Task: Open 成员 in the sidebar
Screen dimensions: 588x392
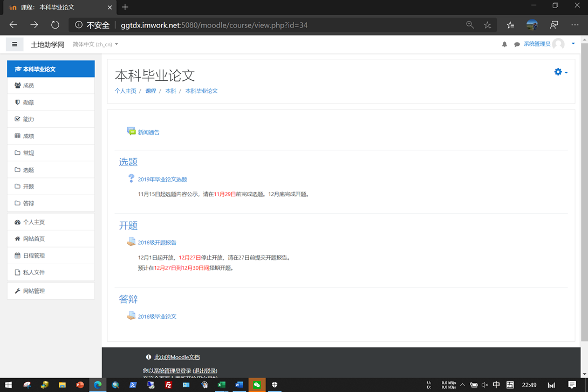Action: click(x=28, y=85)
